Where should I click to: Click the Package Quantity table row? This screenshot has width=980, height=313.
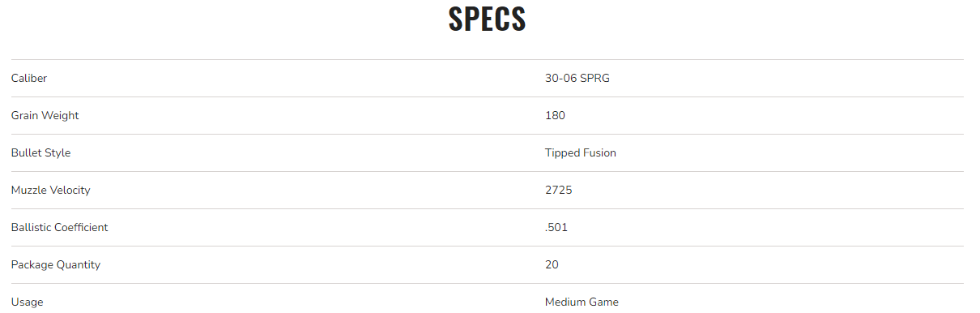pyautogui.click(x=488, y=264)
